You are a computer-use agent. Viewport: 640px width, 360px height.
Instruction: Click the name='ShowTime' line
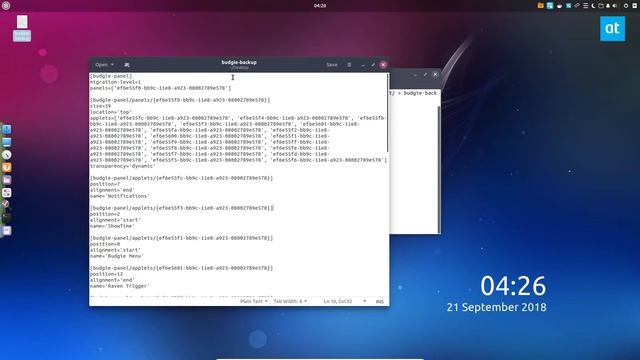coord(112,226)
